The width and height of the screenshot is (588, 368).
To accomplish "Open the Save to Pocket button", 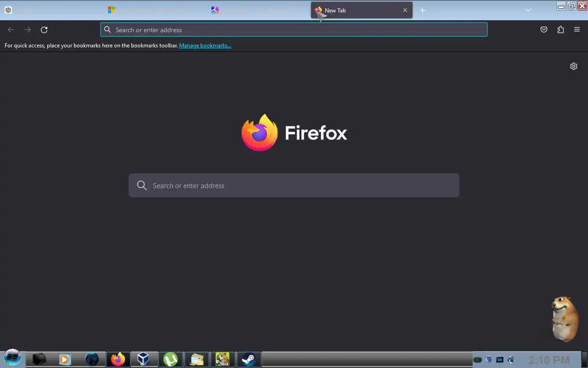I will [544, 30].
